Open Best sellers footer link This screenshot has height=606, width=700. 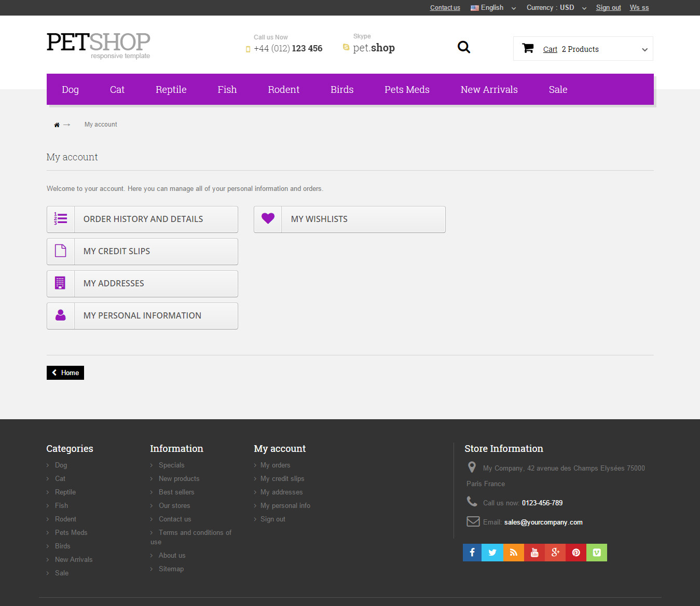(x=176, y=492)
